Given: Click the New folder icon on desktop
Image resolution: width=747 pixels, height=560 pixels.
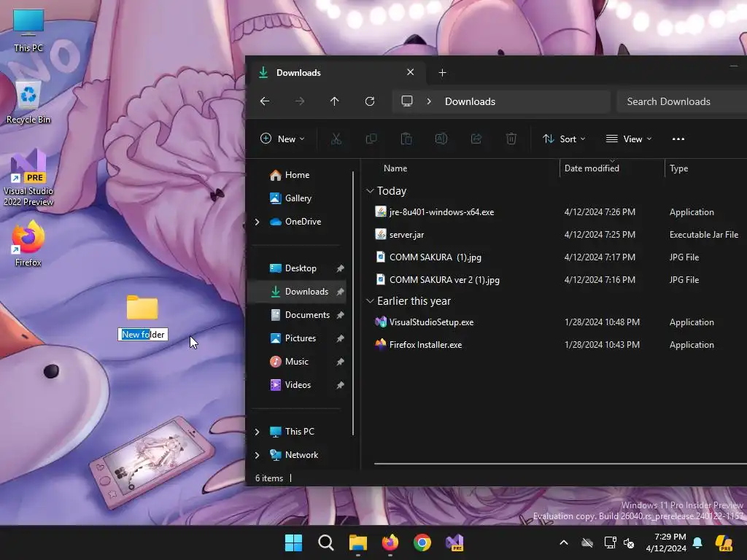Looking at the screenshot, I should pos(142,308).
